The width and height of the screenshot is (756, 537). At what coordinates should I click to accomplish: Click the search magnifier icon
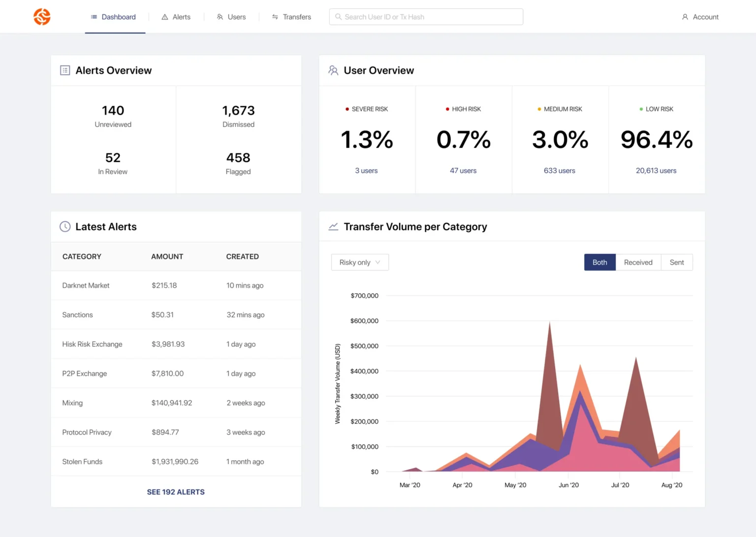[338, 17]
